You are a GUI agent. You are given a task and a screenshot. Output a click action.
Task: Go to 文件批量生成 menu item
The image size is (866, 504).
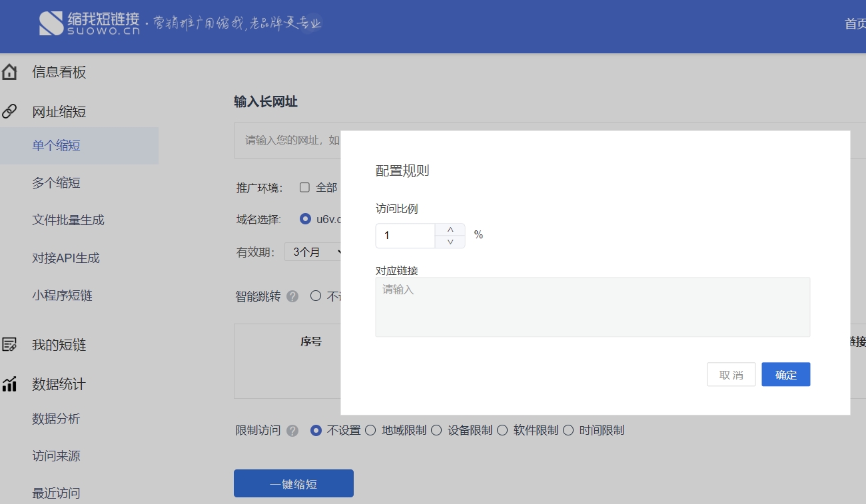pos(69,220)
